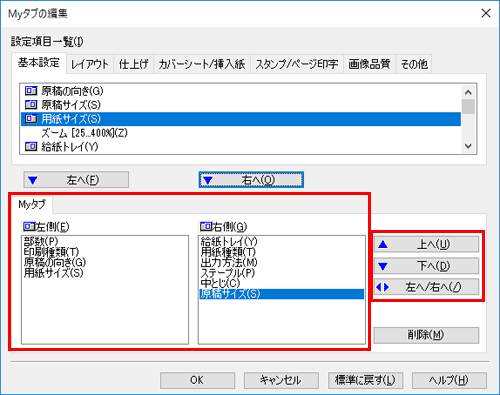Select the Myタブ tab
The image size is (500, 395).
pos(32,204)
